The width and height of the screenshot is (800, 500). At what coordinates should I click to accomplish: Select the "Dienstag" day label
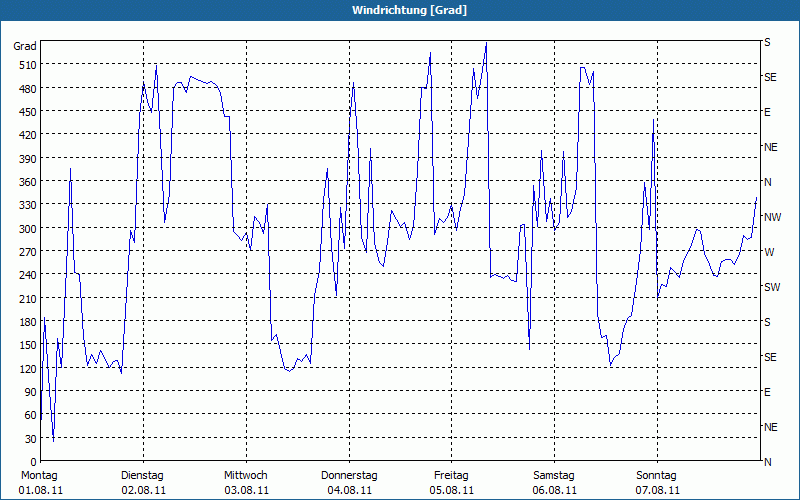[142, 476]
